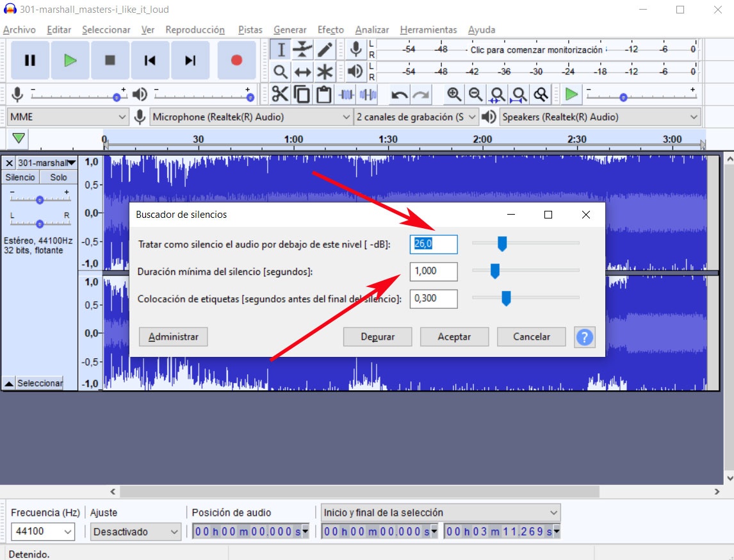Toggle the Solo button on the track
The image size is (734, 560).
click(x=58, y=177)
